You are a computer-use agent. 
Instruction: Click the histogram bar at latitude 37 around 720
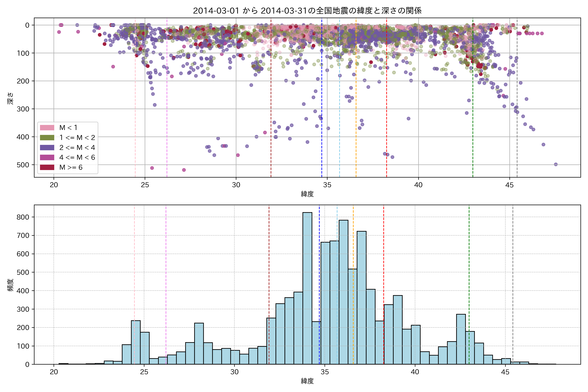pos(361,297)
